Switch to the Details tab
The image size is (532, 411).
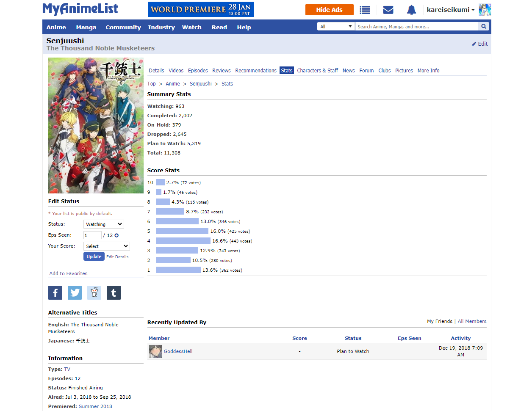[x=156, y=71]
